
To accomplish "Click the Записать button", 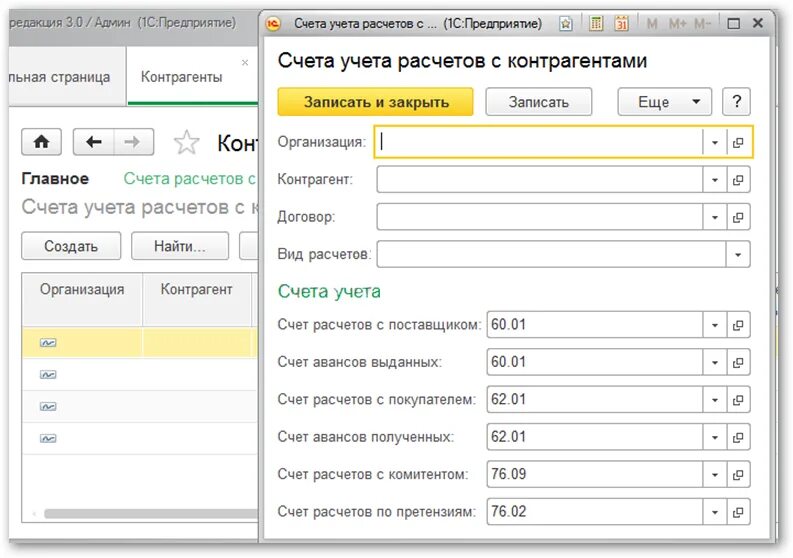I will pyautogui.click(x=539, y=102).
